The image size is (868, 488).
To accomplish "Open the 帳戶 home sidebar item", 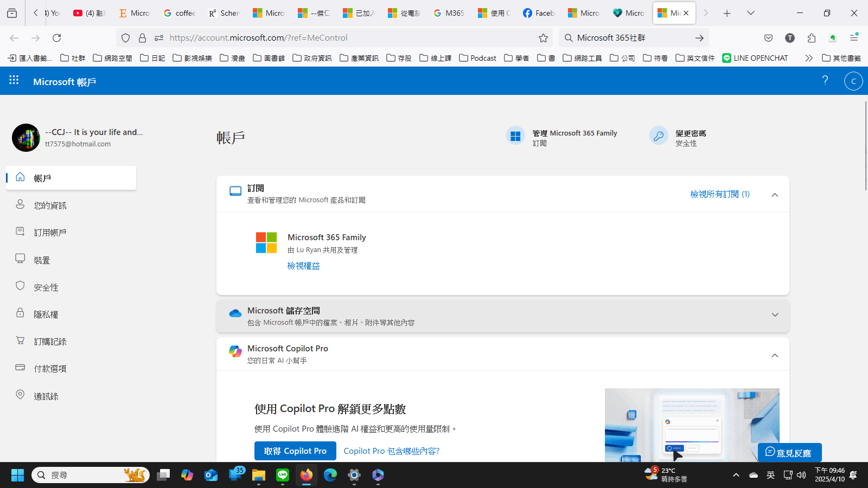I will click(71, 178).
